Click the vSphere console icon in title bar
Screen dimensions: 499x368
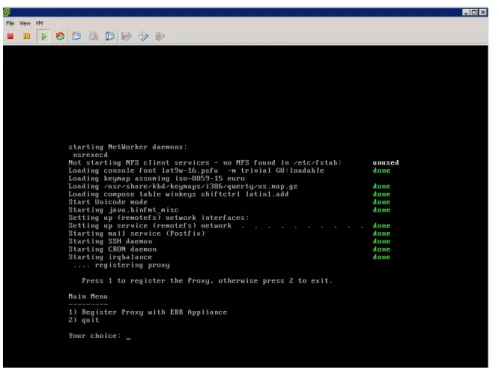[7, 12]
